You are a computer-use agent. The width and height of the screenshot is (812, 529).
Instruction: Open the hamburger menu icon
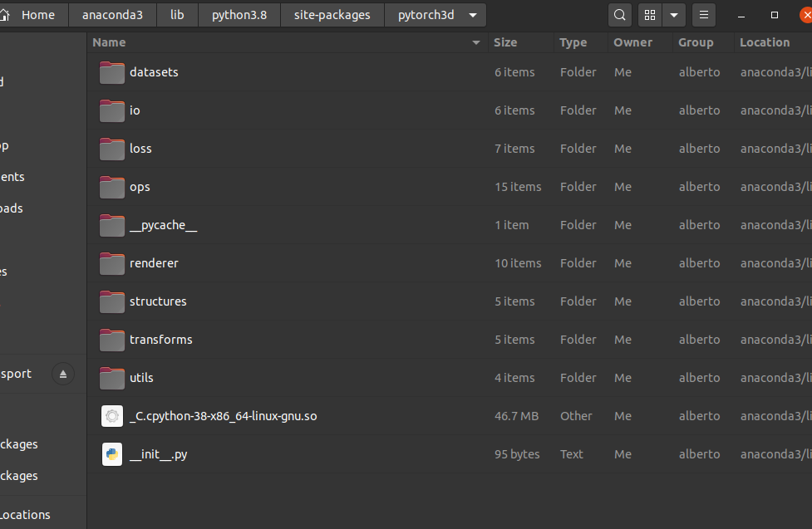click(x=702, y=14)
